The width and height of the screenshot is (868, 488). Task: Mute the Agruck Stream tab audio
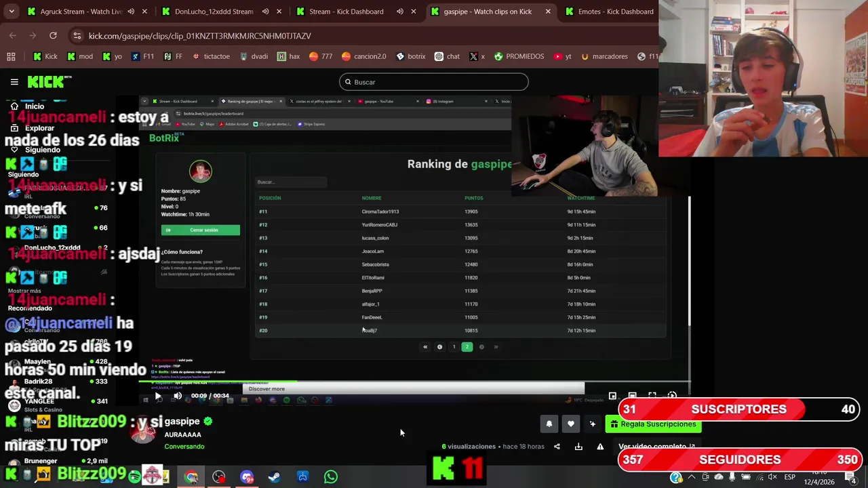(131, 12)
